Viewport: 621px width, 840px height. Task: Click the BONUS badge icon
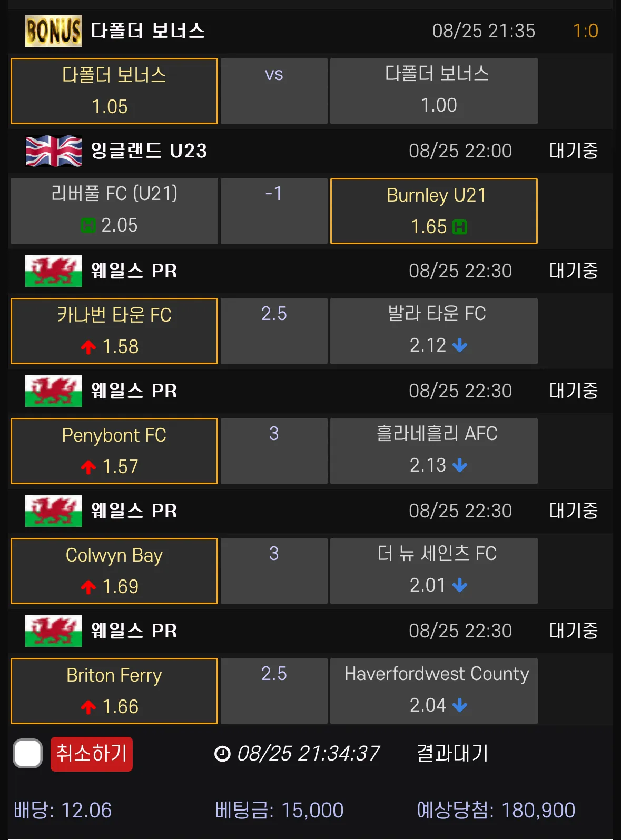(x=53, y=31)
